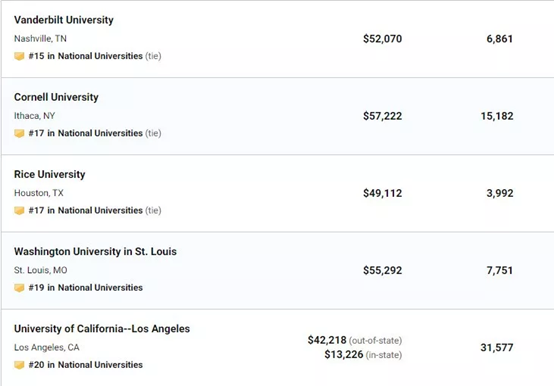Click Cornell's $57,222 tuition figure
Image resolution: width=554 pixels, height=386 pixels.
383,116
